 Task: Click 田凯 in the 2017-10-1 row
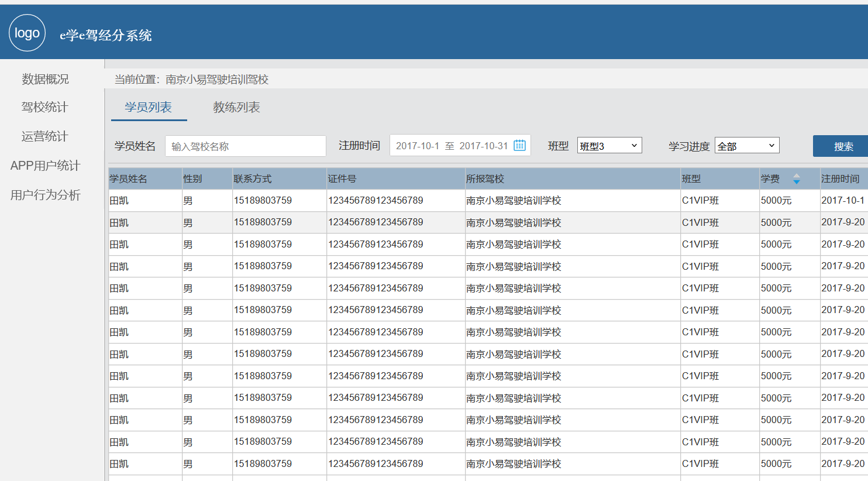click(x=119, y=200)
